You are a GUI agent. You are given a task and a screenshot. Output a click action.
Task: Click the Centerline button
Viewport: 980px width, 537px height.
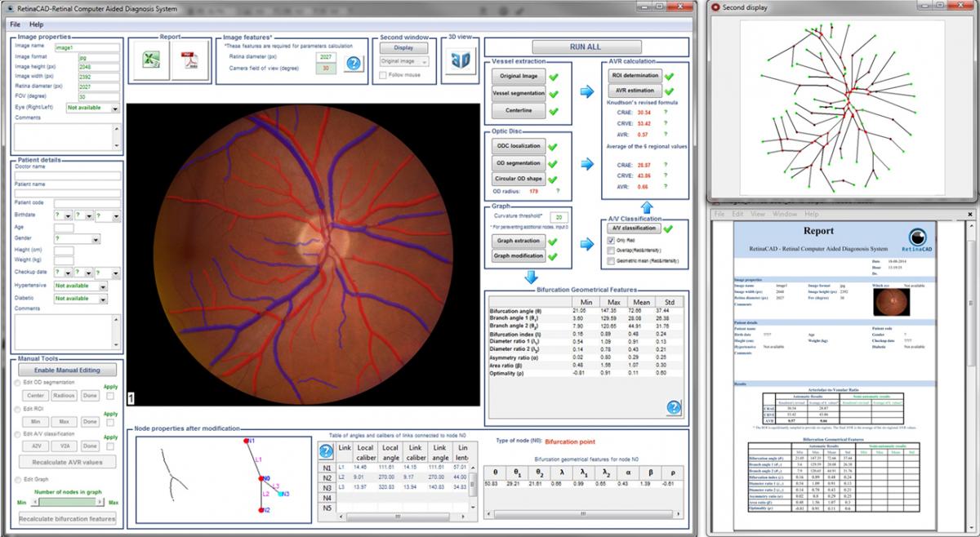click(x=518, y=110)
